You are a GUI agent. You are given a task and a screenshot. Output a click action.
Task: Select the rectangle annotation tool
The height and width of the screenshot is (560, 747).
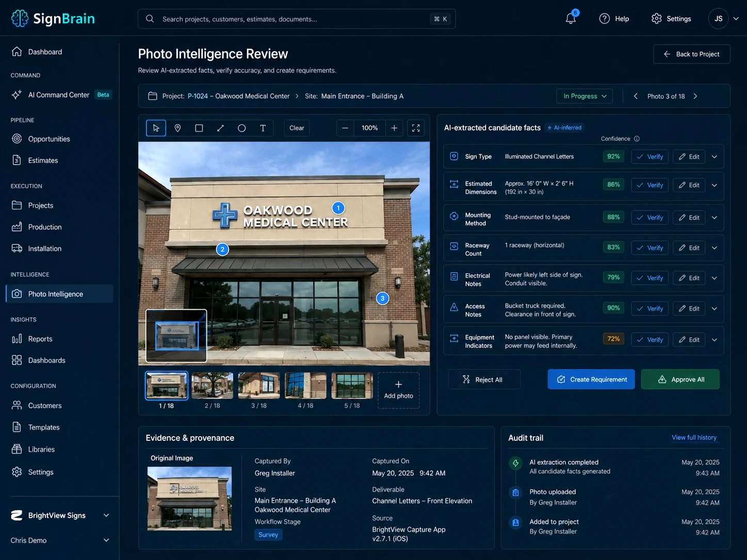pyautogui.click(x=199, y=128)
